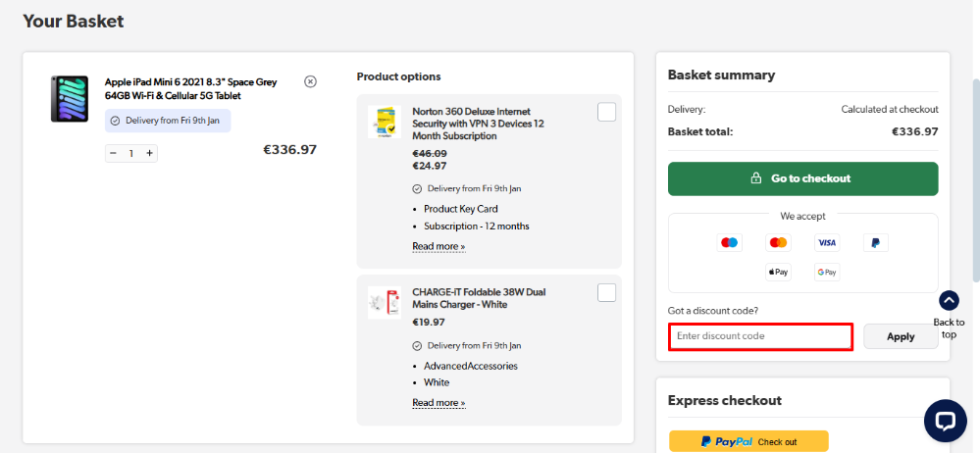This screenshot has width=980, height=453.
Task: Open the live chat widget
Action: point(945,421)
